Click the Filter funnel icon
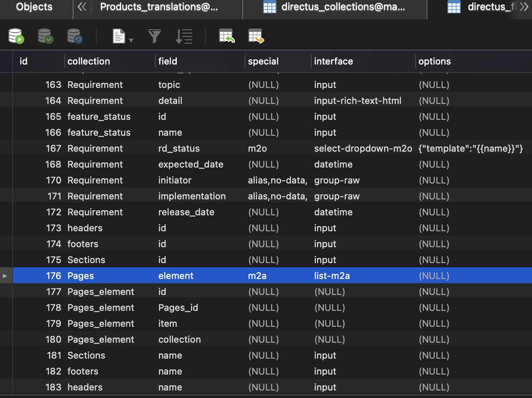Screen dimensions: 532x398 (155, 36)
